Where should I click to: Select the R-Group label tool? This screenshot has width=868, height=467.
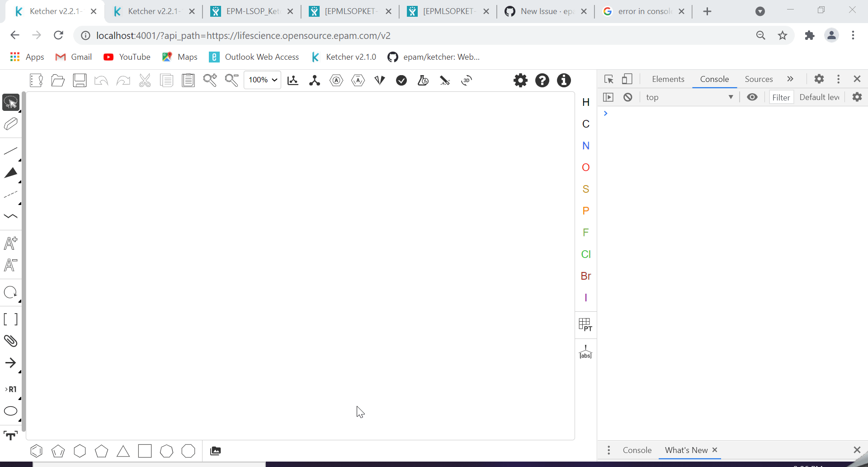11,389
